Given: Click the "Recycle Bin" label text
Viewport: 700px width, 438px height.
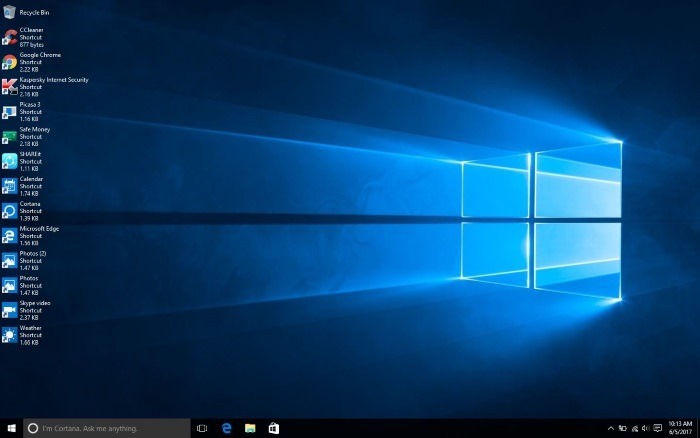Looking at the screenshot, I should pos(34,13).
